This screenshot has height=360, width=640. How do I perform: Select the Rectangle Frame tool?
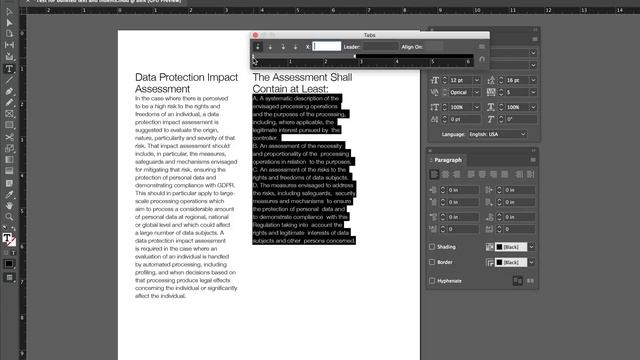pyautogui.click(x=9, y=114)
